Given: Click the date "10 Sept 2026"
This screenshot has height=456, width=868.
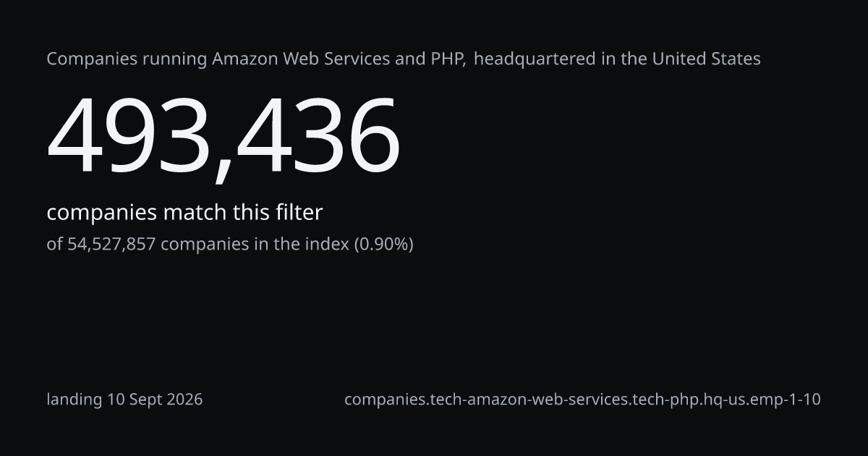Looking at the screenshot, I should click(155, 400).
